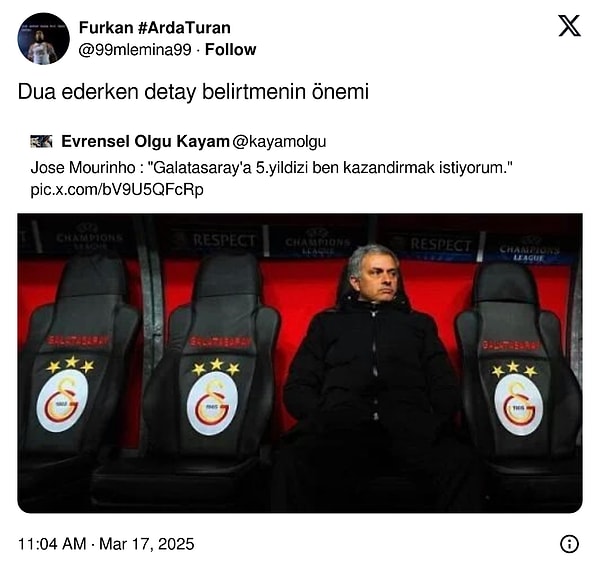Follow the @99mlemina99 account
This screenshot has width=600, height=574.
click(x=230, y=50)
